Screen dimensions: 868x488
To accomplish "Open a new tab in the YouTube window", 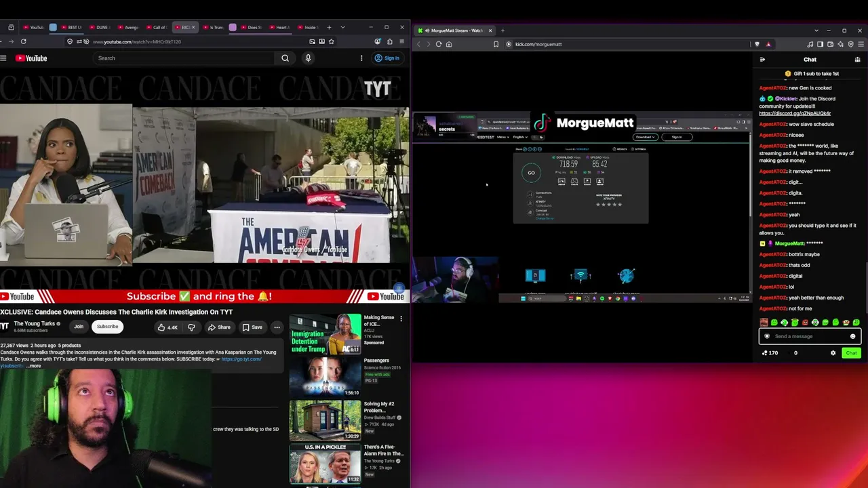I will tap(329, 27).
